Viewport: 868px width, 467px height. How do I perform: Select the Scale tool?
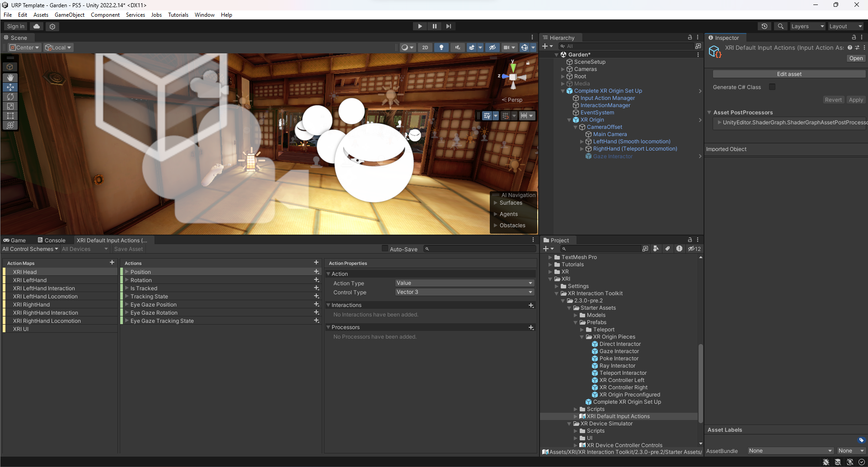pyautogui.click(x=10, y=106)
